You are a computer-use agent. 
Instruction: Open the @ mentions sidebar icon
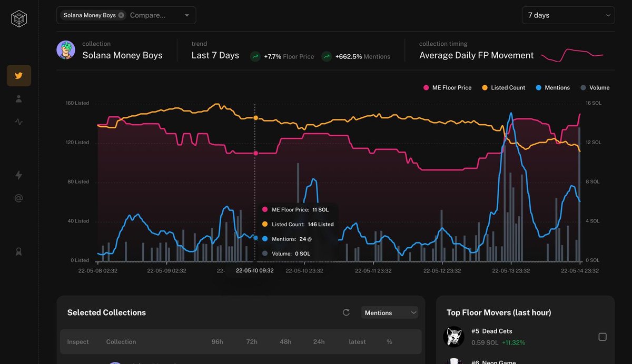point(19,198)
